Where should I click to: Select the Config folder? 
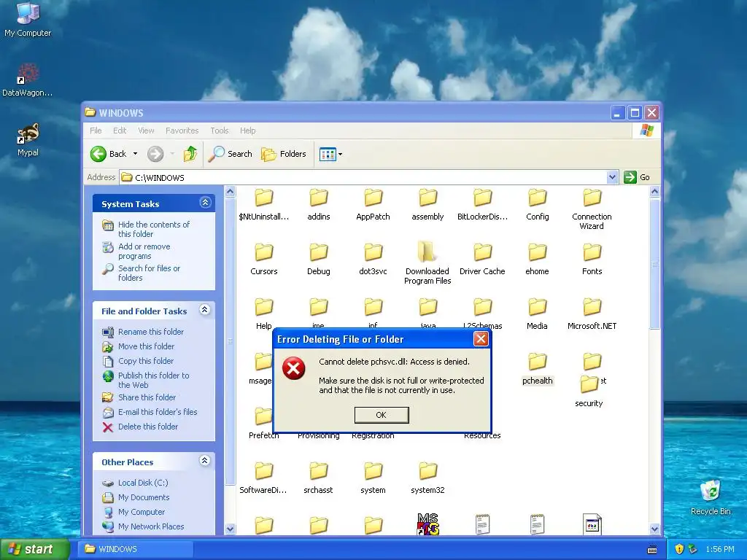(x=538, y=205)
